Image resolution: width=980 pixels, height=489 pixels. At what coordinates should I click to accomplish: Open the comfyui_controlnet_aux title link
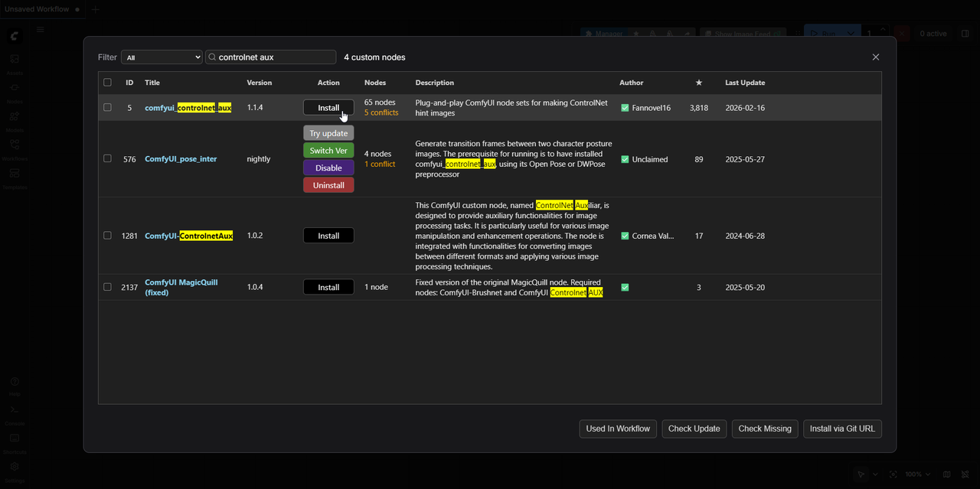188,108
